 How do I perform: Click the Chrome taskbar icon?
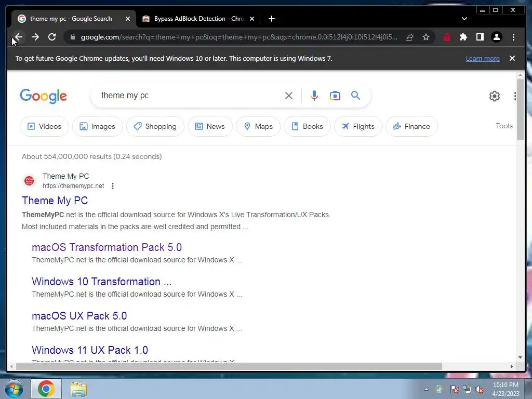(x=46, y=389)
